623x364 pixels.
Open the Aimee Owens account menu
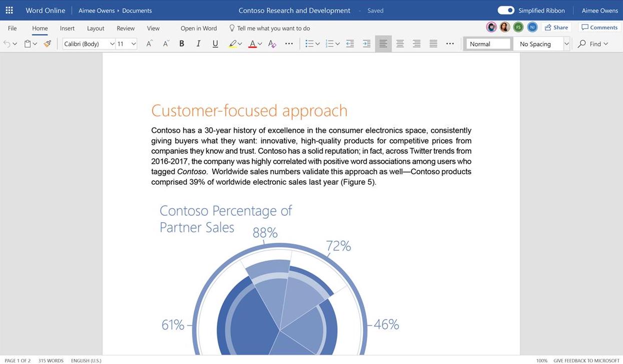pos(600,10)
